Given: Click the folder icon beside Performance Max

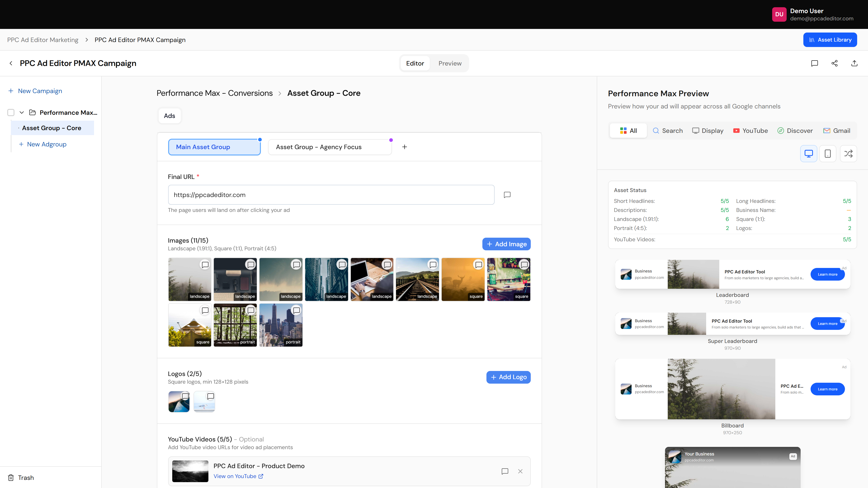Looking at the screenshot, I should [x=32, y=113].
